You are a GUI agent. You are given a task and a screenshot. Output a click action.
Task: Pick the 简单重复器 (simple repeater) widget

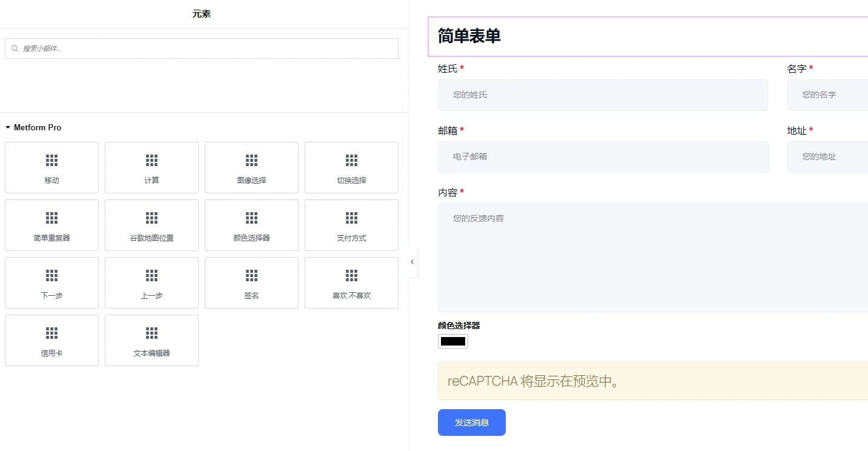51,225
